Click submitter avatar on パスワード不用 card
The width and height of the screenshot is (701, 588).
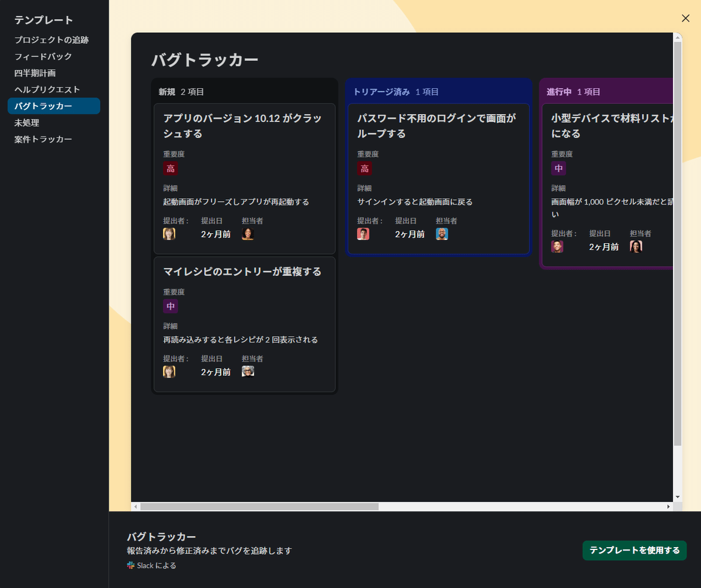363,234
